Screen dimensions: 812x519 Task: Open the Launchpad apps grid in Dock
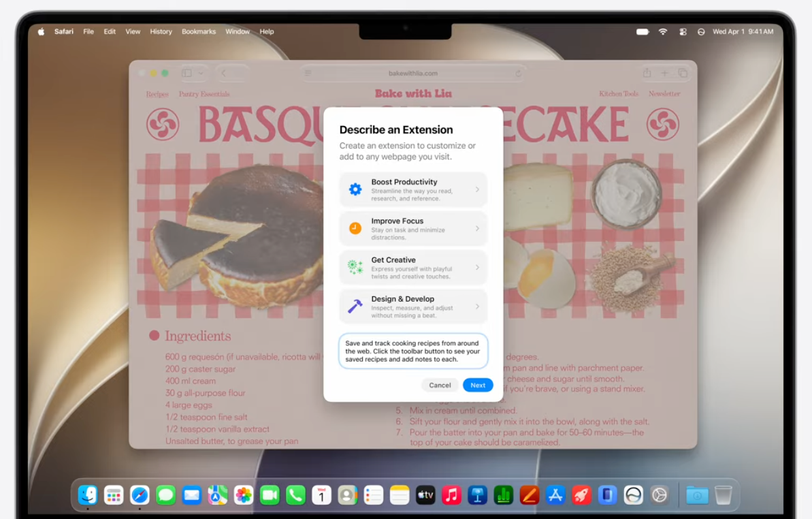(x=114, y=495)
